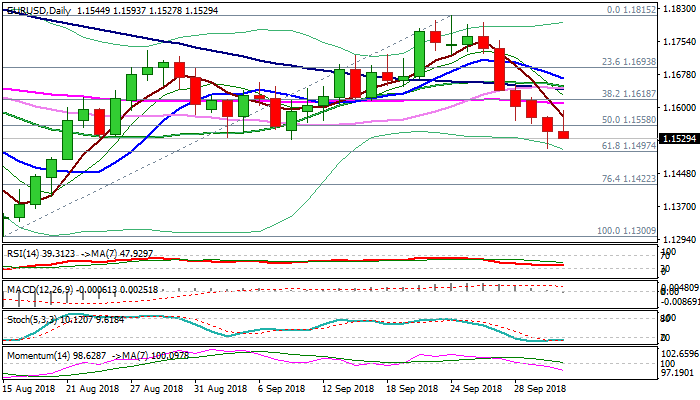
Task: Click the 24 Sep 2018 date marker
Action: pyautogui.click(x=474, y=387)
